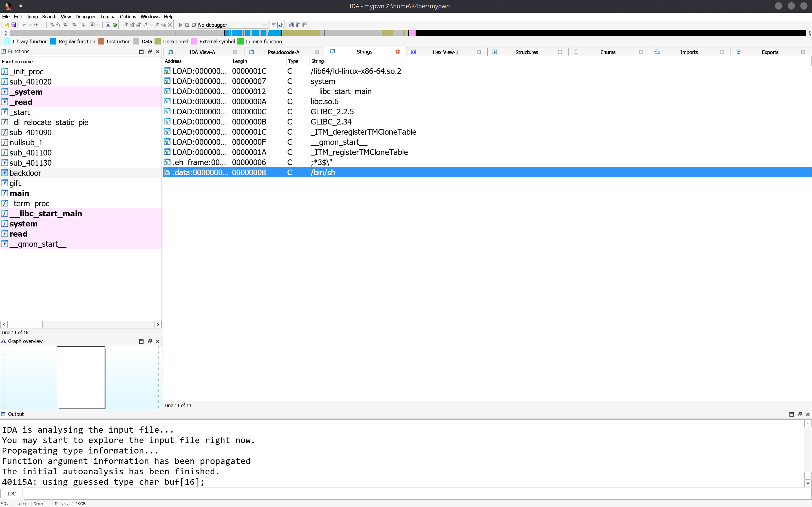Click the save database floppy icon
The width and height of the screenshot is (812, 507).
pyautogui.click(x=14, y=25)
